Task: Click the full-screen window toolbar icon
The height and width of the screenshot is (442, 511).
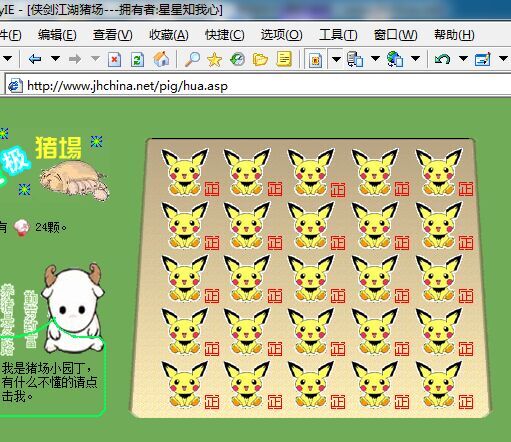Action: (315, 60)
